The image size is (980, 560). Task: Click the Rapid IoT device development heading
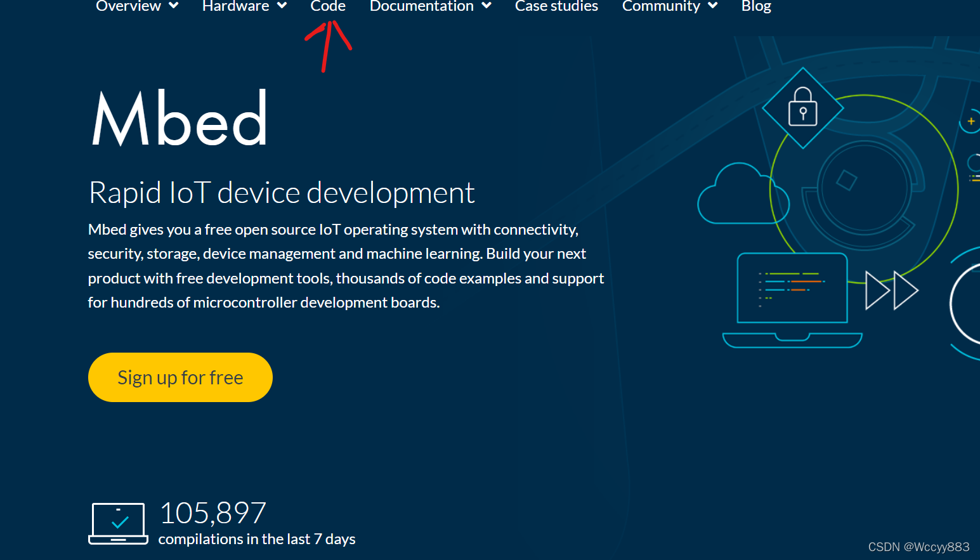pyautogui.click(x=282, y=193)
